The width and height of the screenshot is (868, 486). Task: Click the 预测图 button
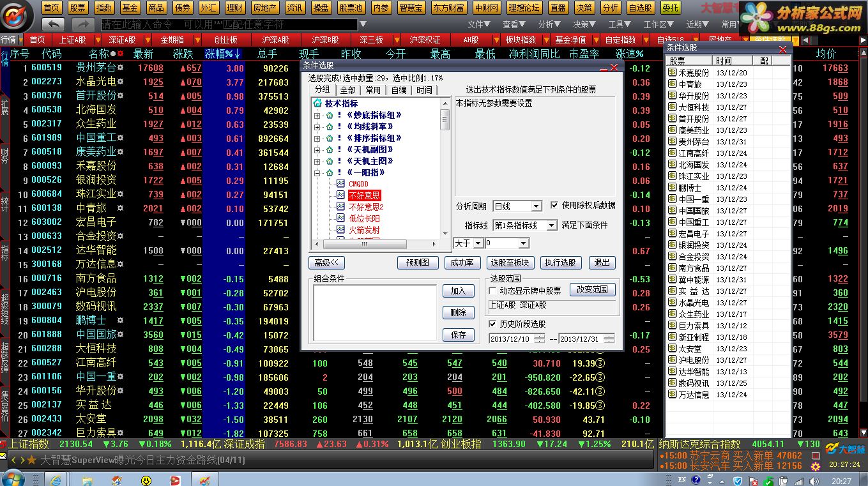pyautogui.click(x=418, y=262)
